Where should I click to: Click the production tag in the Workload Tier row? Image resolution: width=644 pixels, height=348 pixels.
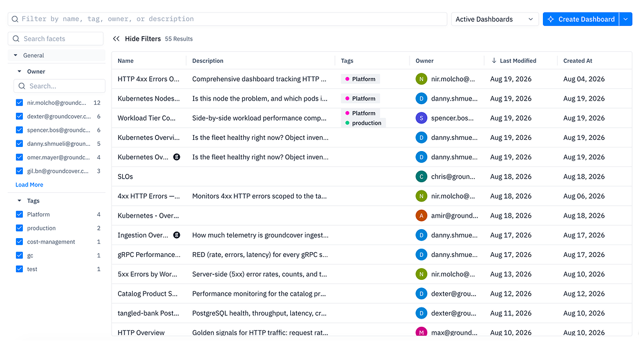coord(363,123)
